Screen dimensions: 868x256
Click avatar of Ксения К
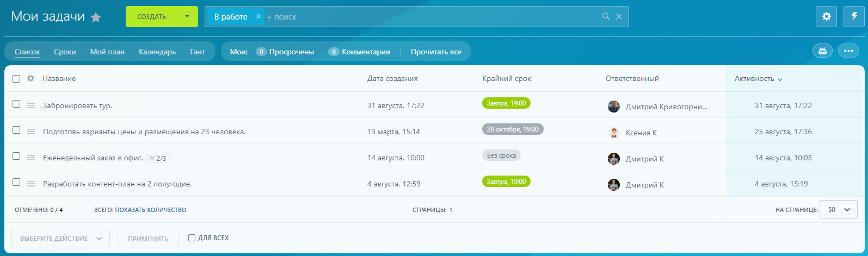pyautogui.click(x=614, y=133)
